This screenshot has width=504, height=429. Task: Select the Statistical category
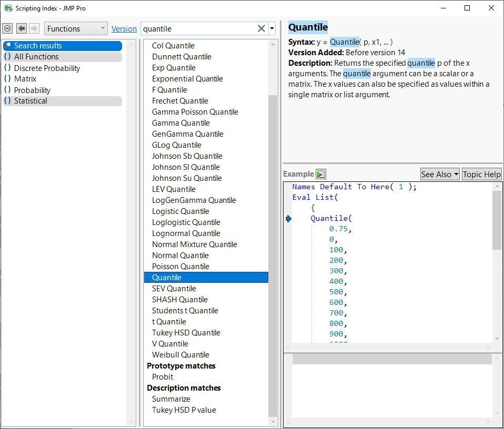31,101
